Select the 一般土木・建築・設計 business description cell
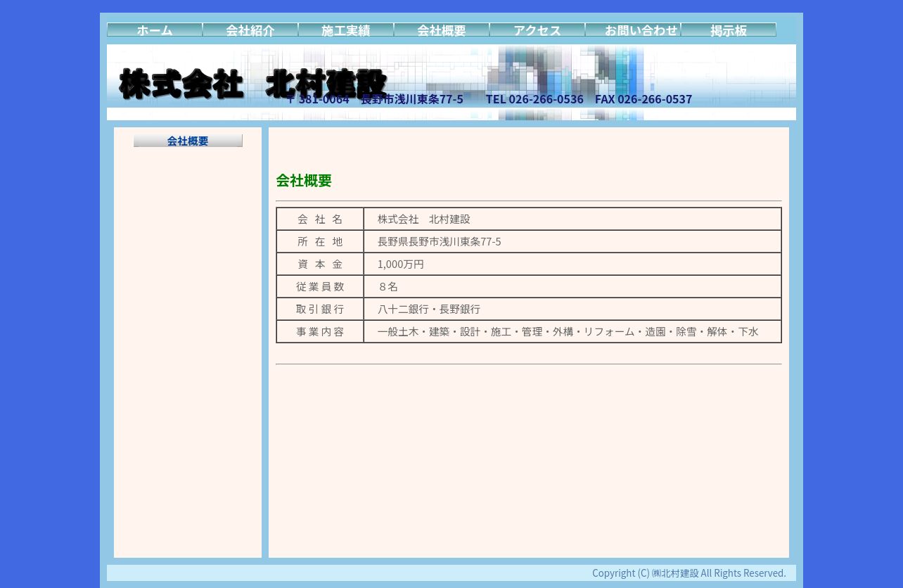 pos(572,332)
